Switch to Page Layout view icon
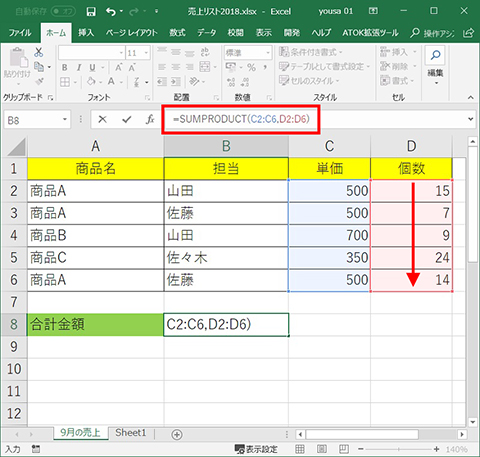Image resolution: width=480 pixels, height=457 pixels. [322, 449]
